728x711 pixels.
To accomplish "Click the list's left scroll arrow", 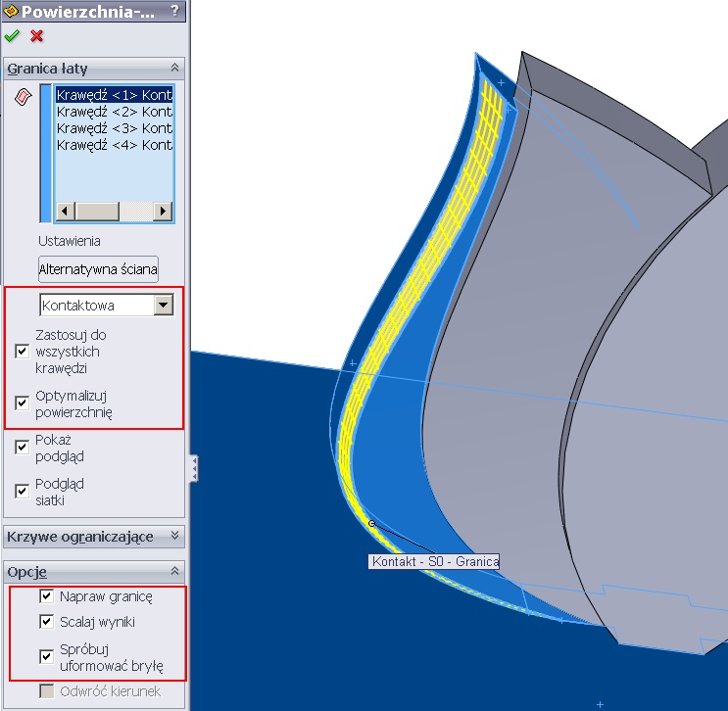I will click(x=65, y=212).
